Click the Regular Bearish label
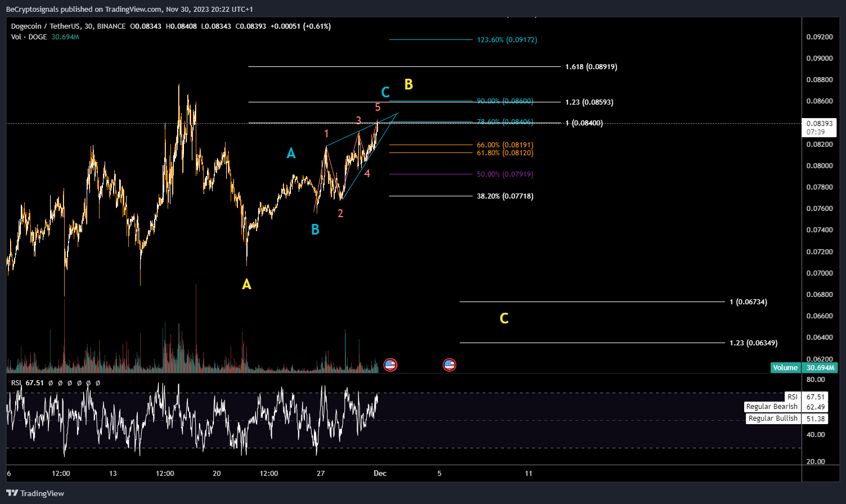The height and width of the screenshot is (504, 846). (772, 407)
